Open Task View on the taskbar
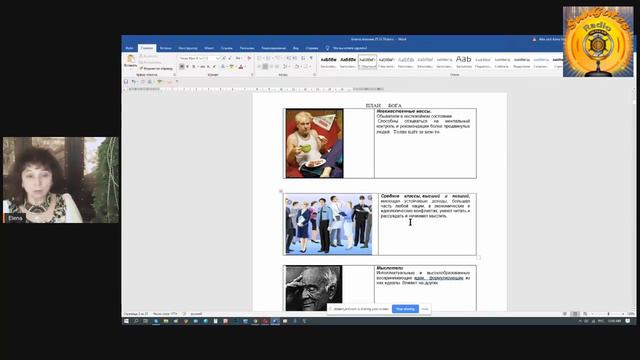The image size is (640, 360). point(145,321)
